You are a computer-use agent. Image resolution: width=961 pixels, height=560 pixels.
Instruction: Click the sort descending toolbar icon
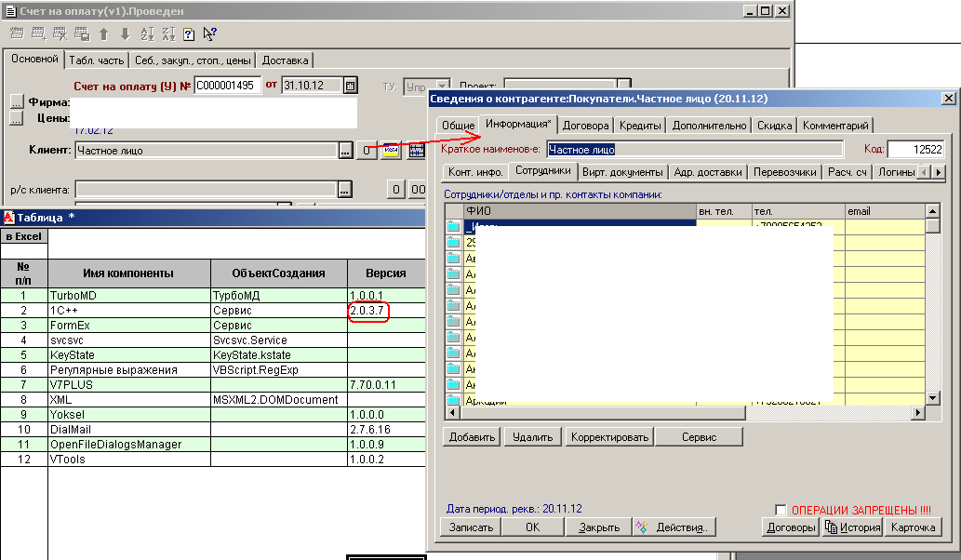tap(168, 34)
